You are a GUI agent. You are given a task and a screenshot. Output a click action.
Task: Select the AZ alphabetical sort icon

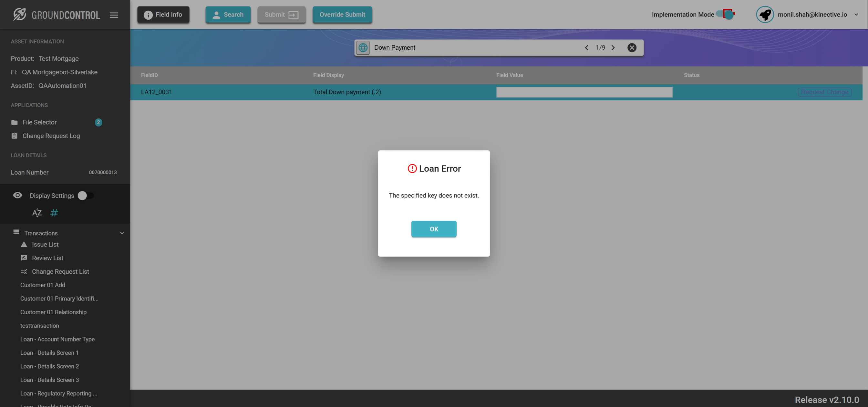pos(37,213)
